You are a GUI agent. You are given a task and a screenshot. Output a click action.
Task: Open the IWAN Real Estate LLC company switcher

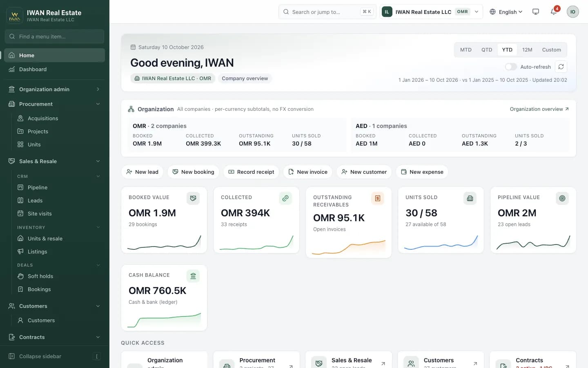point(431,12)
